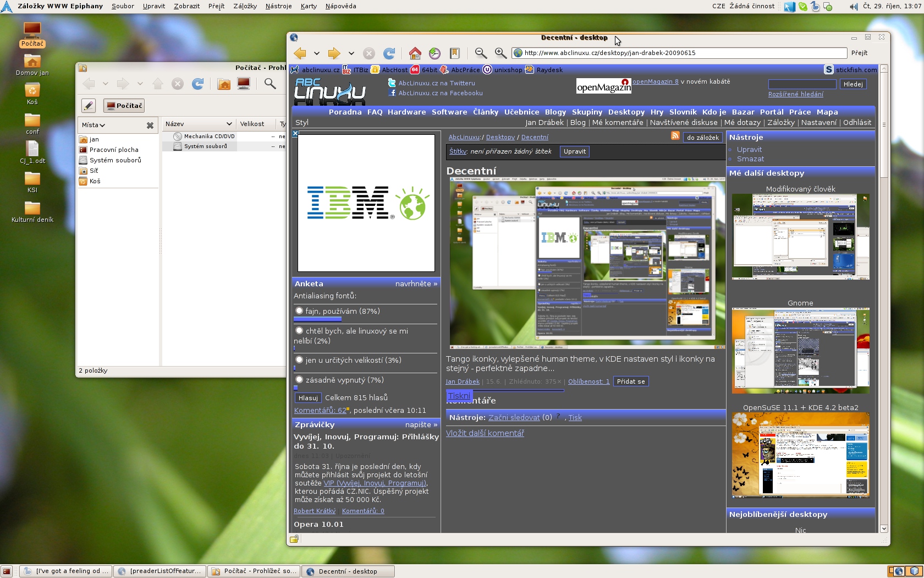Click the 'do záložek' button

(702, 138)
